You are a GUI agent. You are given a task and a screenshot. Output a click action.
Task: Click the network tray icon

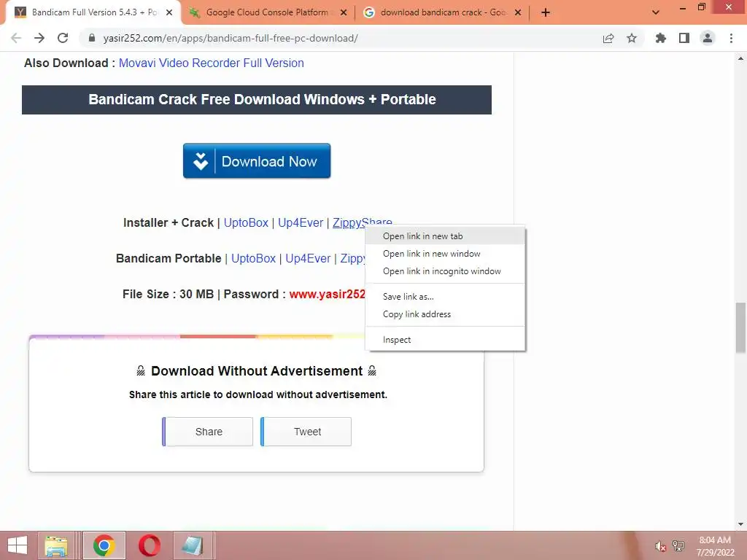click(678, 546)
